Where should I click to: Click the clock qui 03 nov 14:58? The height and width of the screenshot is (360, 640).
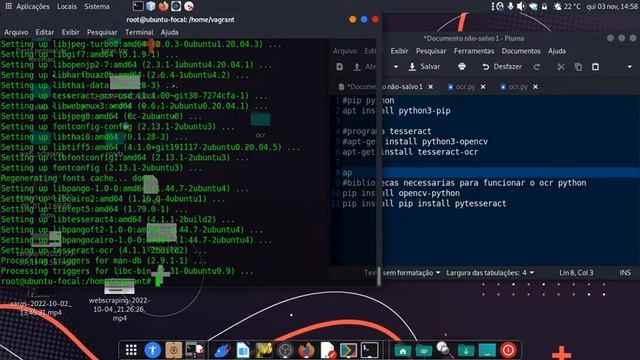pos(612,7)
